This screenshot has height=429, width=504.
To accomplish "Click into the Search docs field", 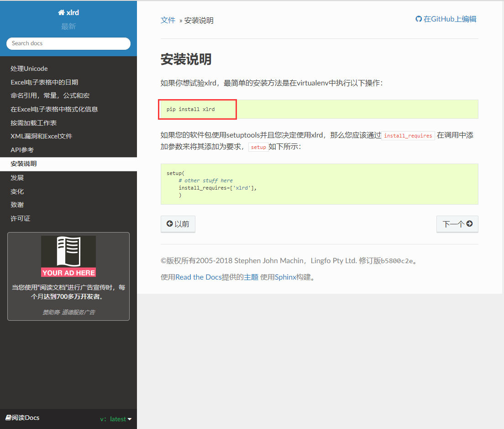I will pyautogui.click(x=68, y=43).
